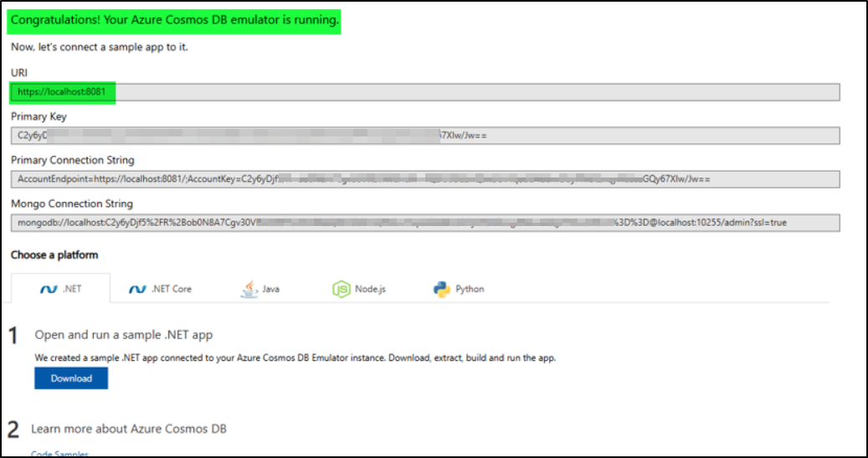The image size is (868, 458).
Task: Click the 'Primary Connection String' label
Action: (x=73, y=160)
